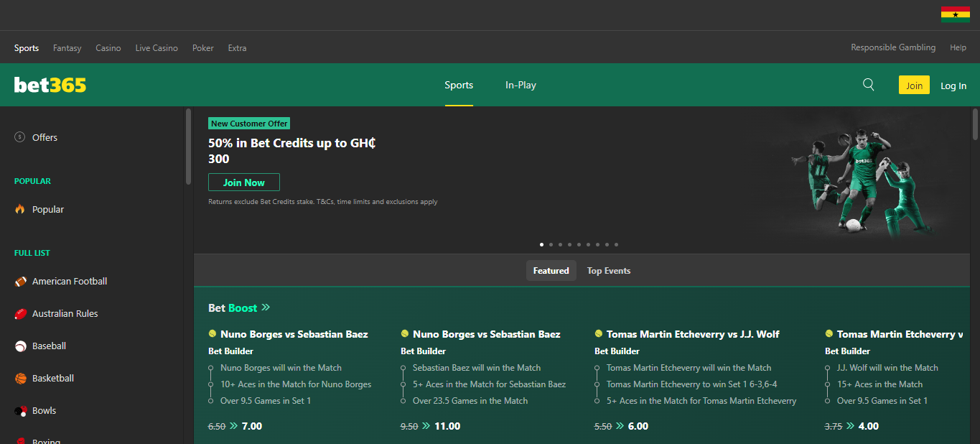Open the Responsible Gambling link

point(892,47)
